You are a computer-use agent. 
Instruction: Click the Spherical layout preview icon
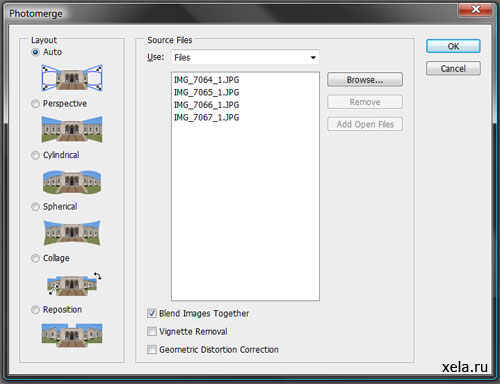(x=72, y=233)
